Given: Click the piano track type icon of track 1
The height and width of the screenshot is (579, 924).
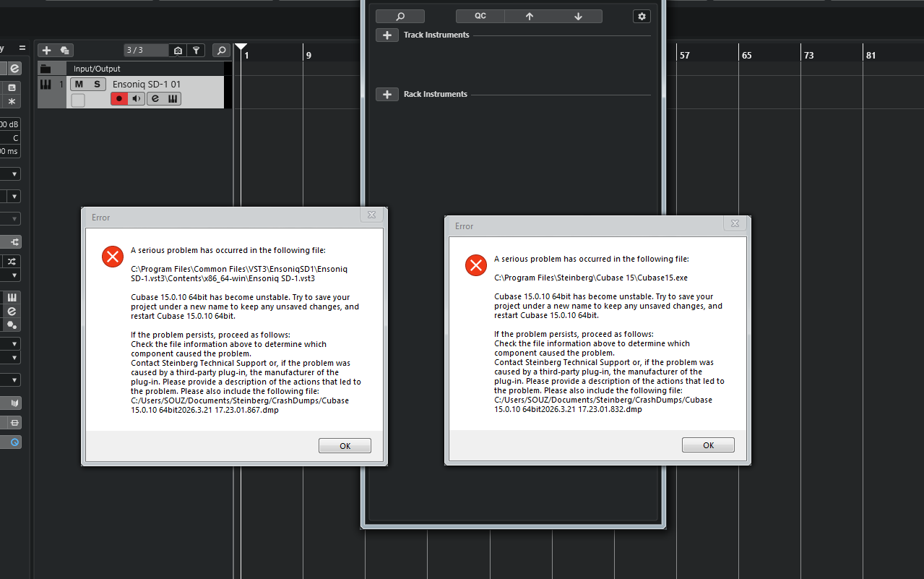Looking at the screenshot, I should (46, 85).
